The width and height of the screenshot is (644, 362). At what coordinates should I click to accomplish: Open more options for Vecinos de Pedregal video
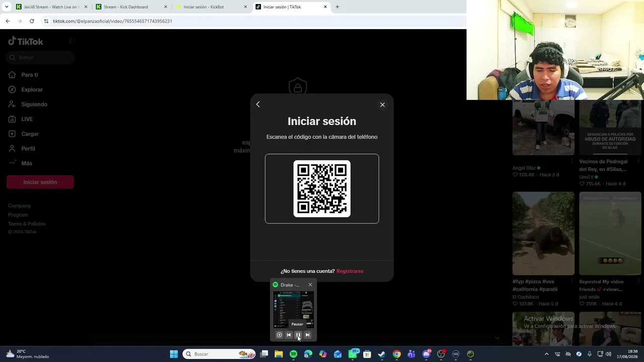(638, 161)
